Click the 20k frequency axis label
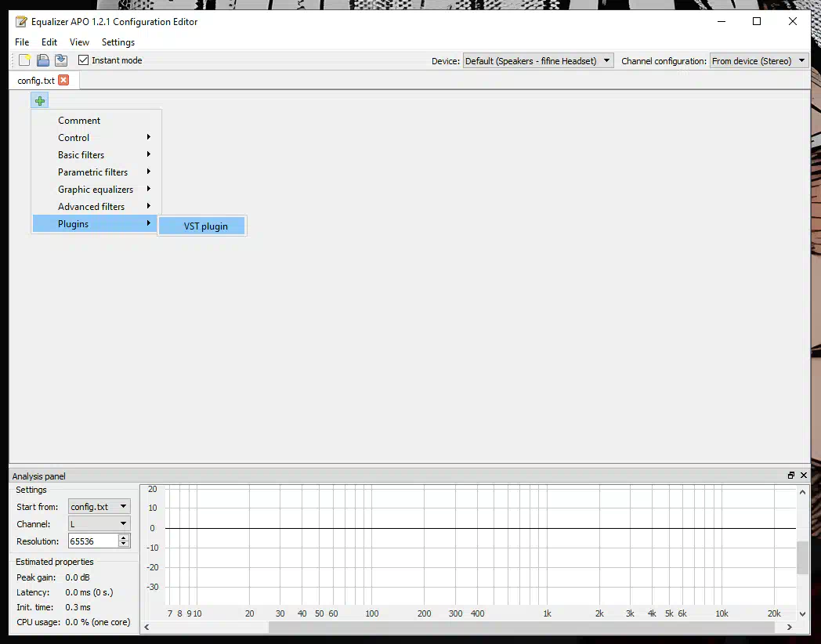The image size is (821, 644). pos(774,613)
